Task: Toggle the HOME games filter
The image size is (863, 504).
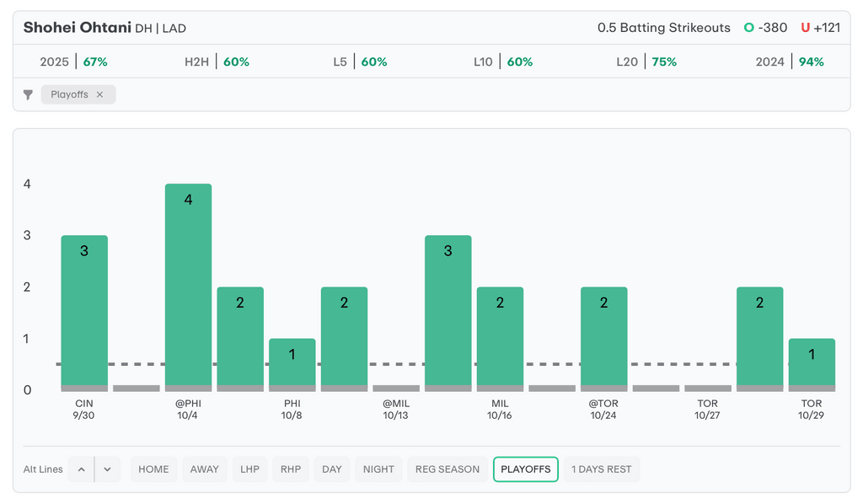Action: pyautogui.click(x=153, y=469)
